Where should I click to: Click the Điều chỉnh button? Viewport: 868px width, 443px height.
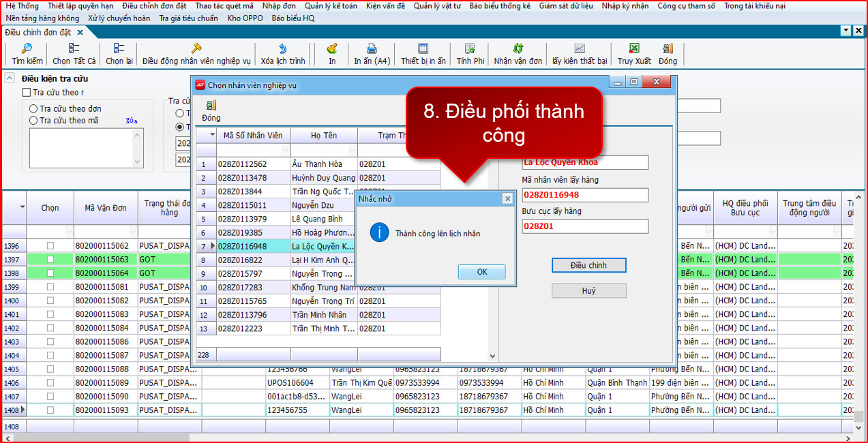click(588, 265)
